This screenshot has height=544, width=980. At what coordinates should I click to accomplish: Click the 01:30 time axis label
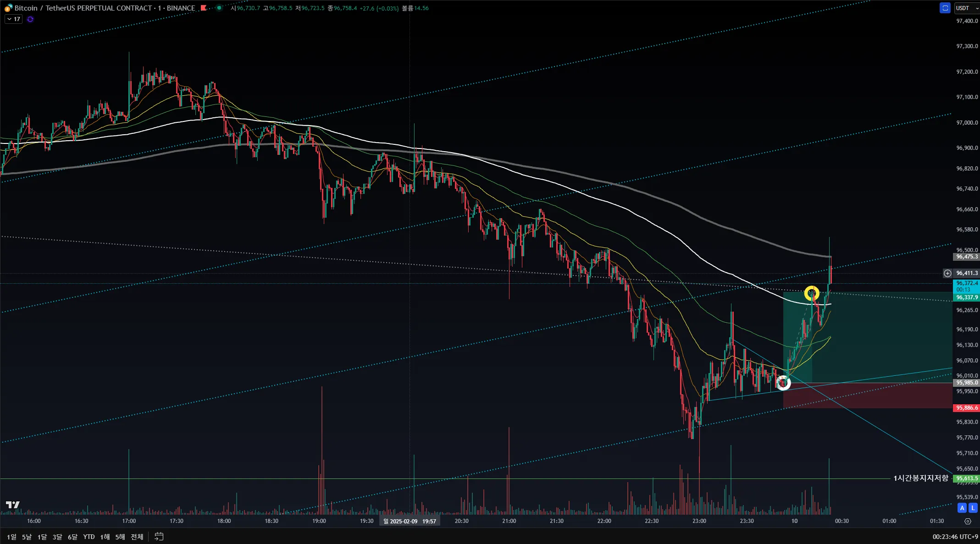point(937,521)
